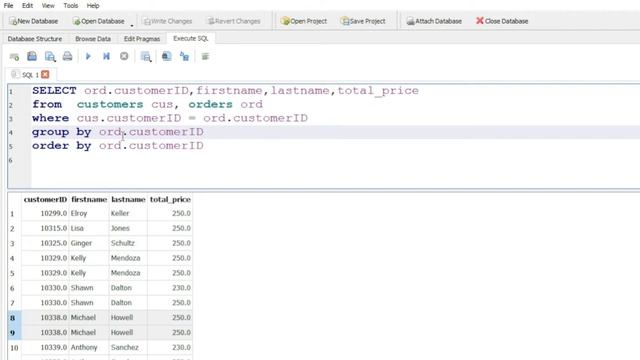
Task: Click the 'group by' line
Action: (x=118, y=132)
